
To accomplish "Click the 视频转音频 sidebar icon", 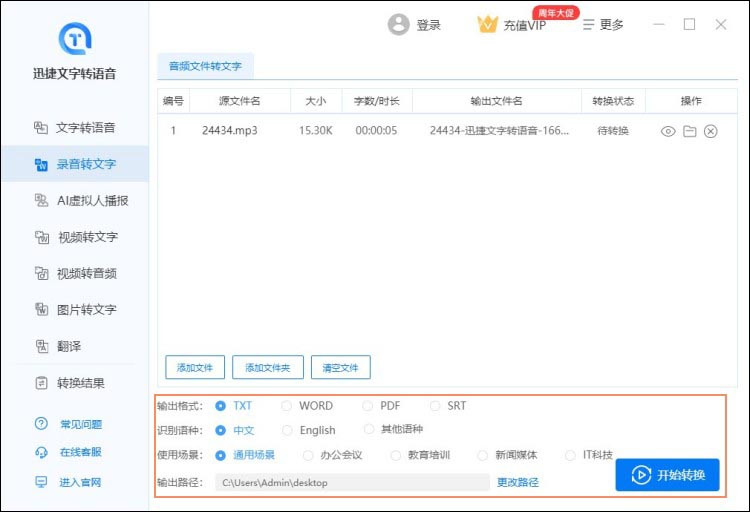I will point(42,273).
